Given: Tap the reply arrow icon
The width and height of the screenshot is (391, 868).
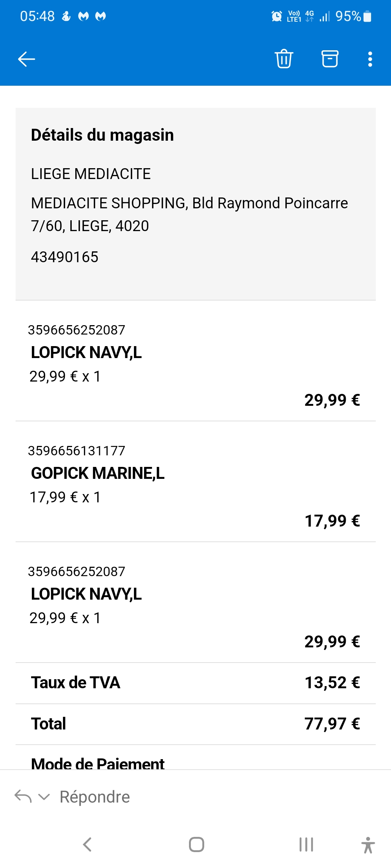Looking at the screenshot, I should click(23, 797).
